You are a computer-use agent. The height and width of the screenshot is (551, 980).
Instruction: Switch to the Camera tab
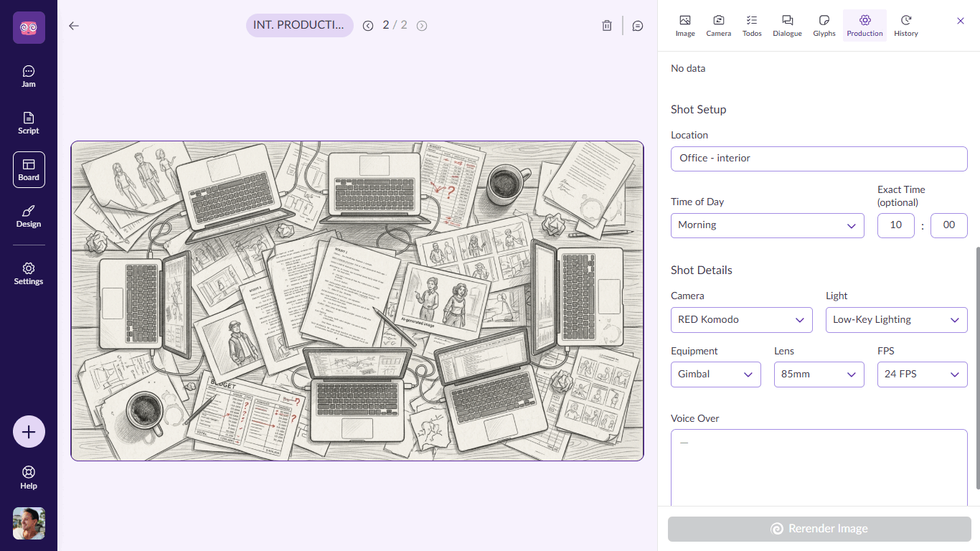click(719, 26)
